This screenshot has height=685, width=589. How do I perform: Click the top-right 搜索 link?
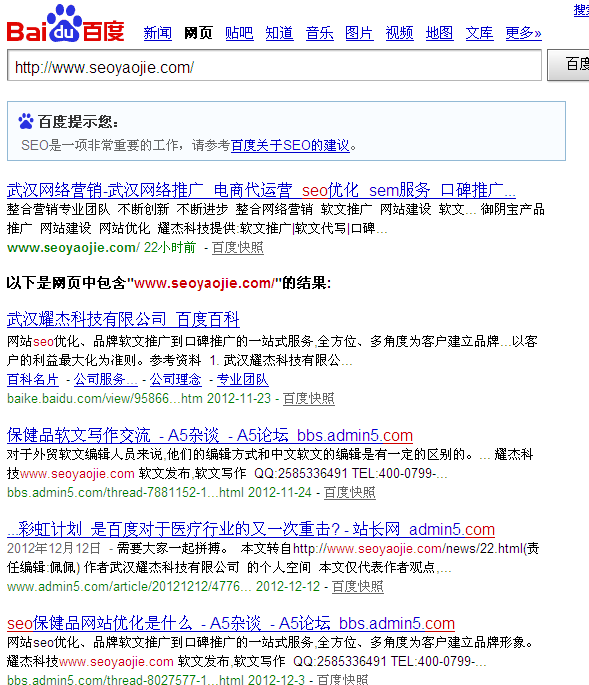click(x=581, y=10)
